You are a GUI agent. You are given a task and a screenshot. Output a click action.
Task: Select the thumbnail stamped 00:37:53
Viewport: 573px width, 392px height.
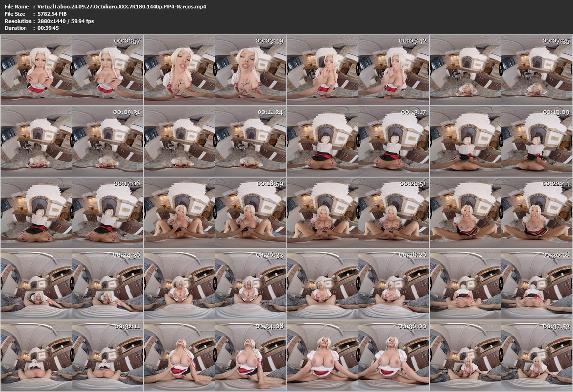(x=501, y=355)
